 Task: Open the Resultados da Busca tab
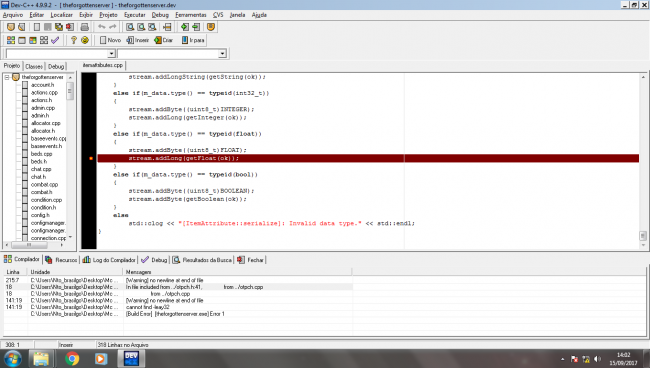(x=202, y=260)
